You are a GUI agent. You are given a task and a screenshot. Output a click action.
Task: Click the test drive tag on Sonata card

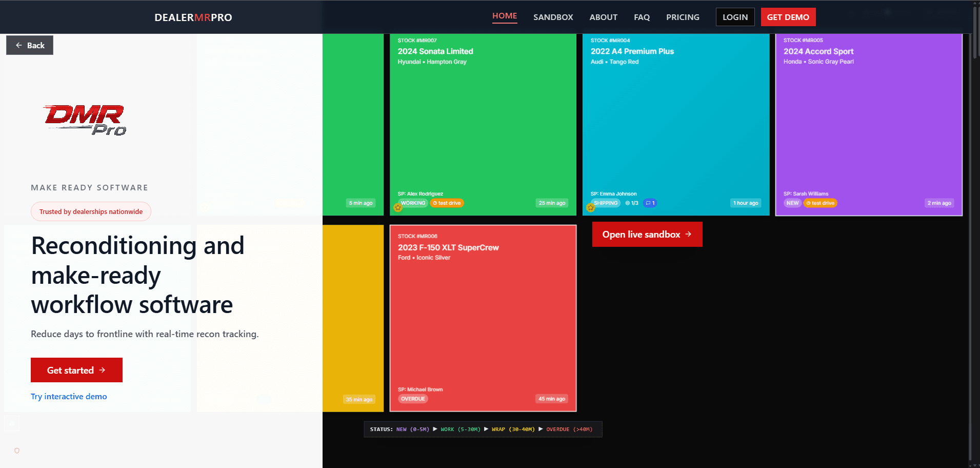[447, 203]
